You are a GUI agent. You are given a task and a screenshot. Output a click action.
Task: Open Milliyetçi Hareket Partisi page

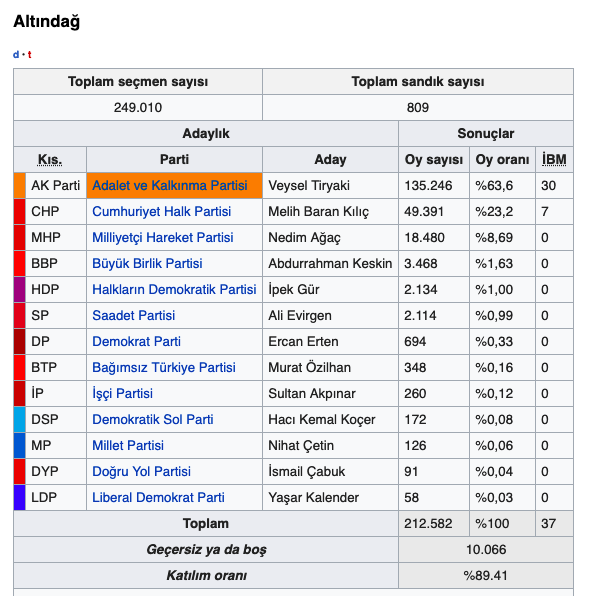tap(162, 238)
